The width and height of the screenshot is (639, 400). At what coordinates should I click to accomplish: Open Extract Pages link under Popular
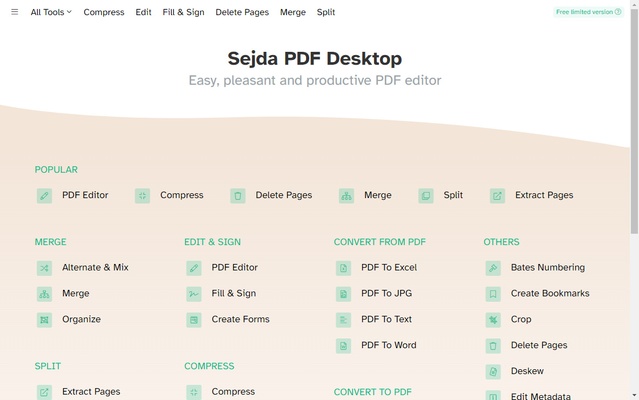tap(544, 195)
